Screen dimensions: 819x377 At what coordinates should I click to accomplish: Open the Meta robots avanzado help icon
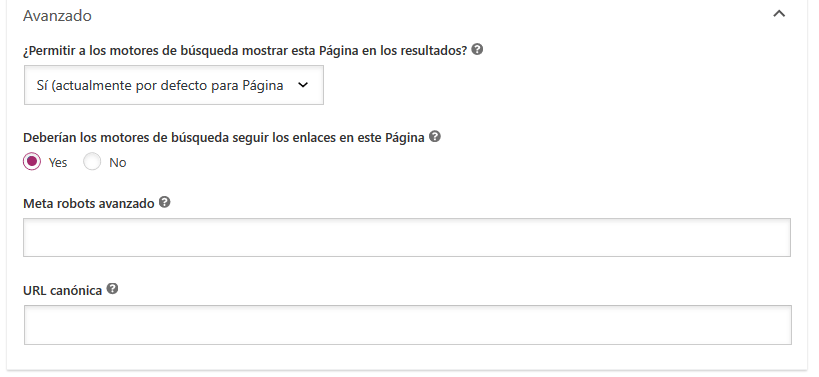pyautogui.click(x=165, y=202)
